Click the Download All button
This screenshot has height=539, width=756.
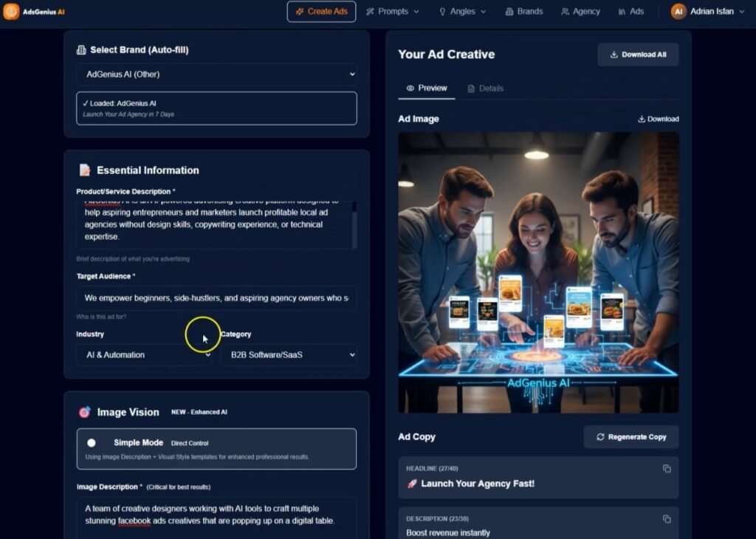click(637, 54)
